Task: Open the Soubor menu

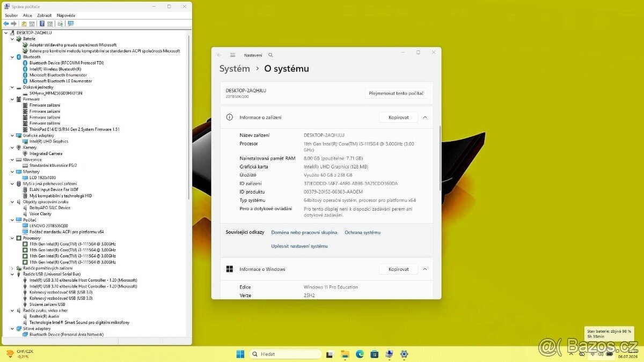Action: pyautogui.click(x=11, y=16)
